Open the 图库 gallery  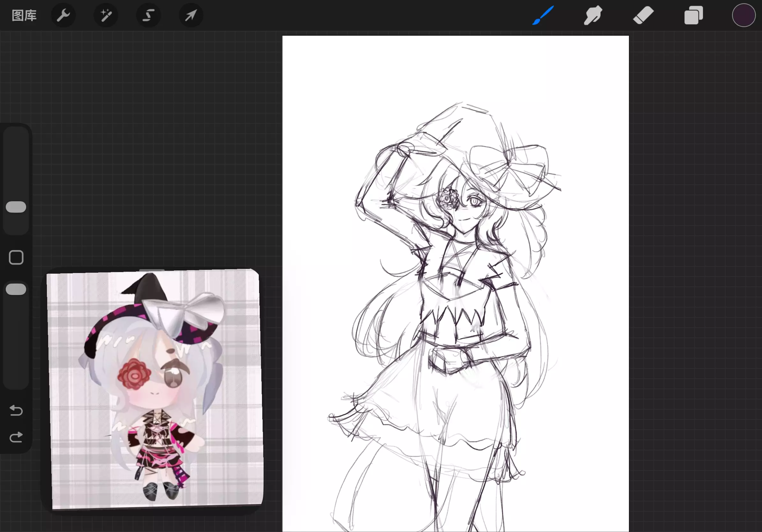(24, 15)
